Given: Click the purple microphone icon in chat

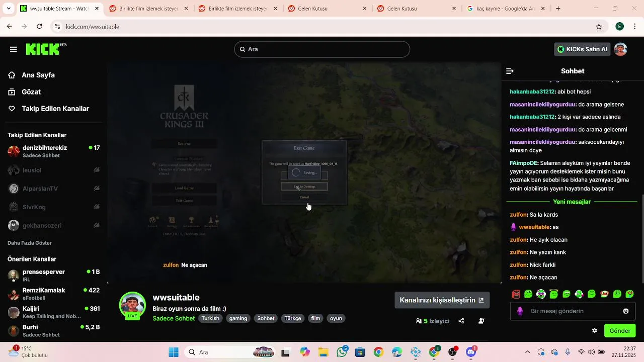Looking at the screenshot, I should point(520,311).
